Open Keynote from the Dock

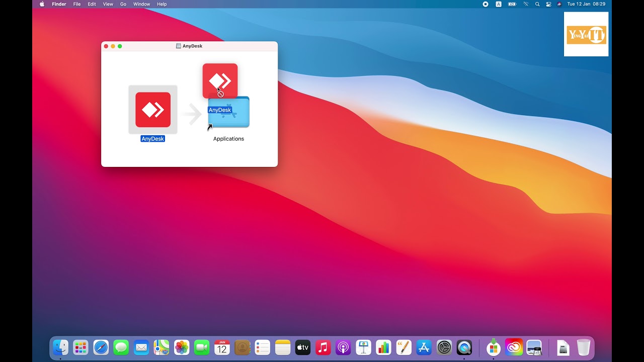coord(363,347)
